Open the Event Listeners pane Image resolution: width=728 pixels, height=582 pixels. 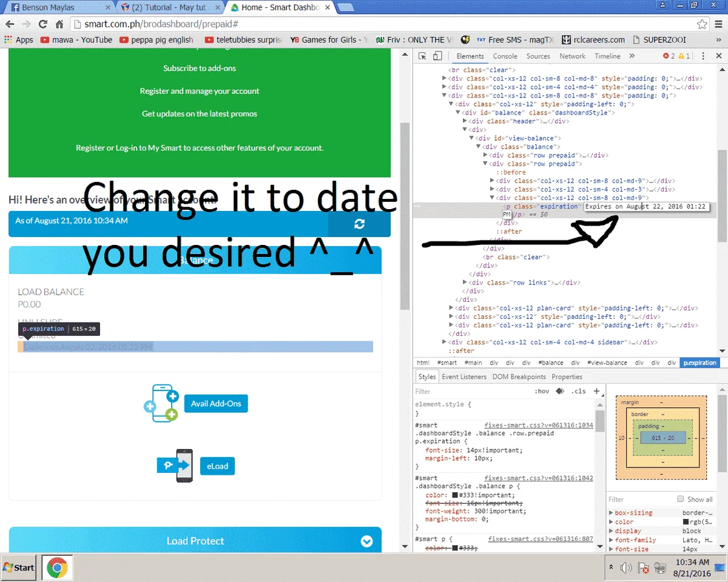pyautogui.click(x=464, y=376)
